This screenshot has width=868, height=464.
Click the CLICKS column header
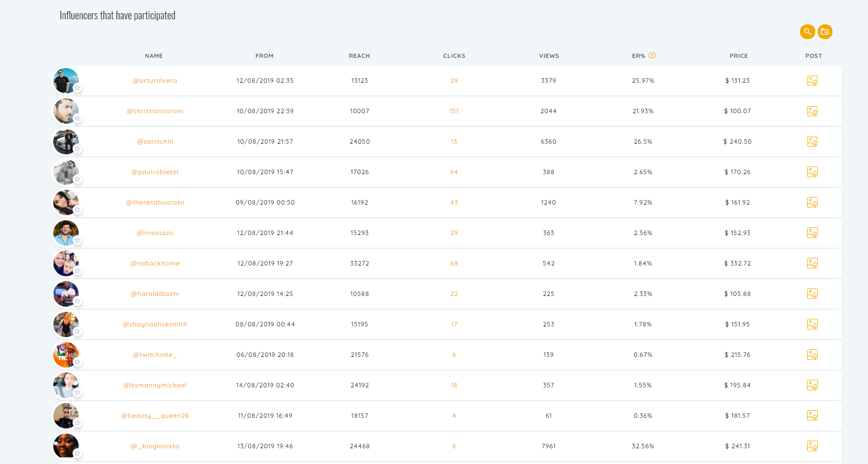coord(454,56)
